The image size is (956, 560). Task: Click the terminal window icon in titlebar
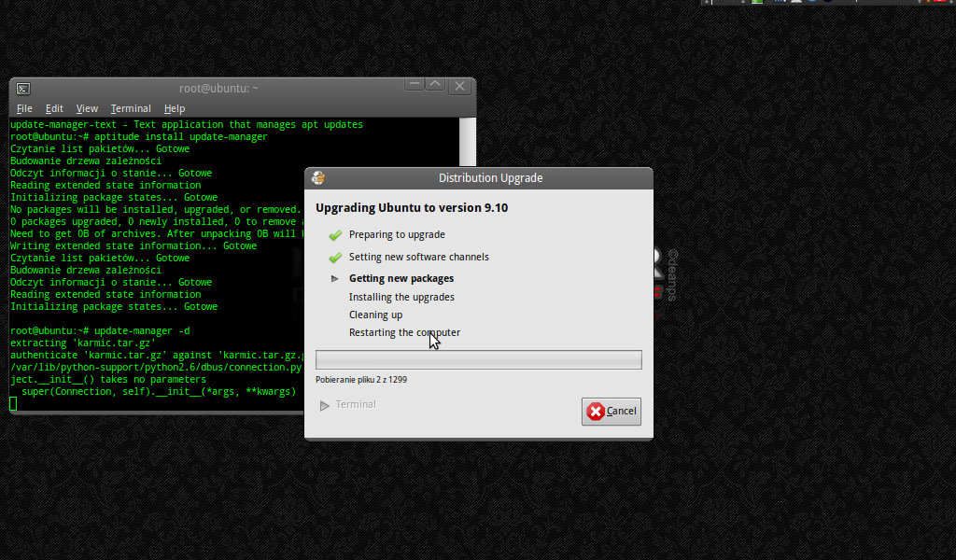click(x=23, y=89)
